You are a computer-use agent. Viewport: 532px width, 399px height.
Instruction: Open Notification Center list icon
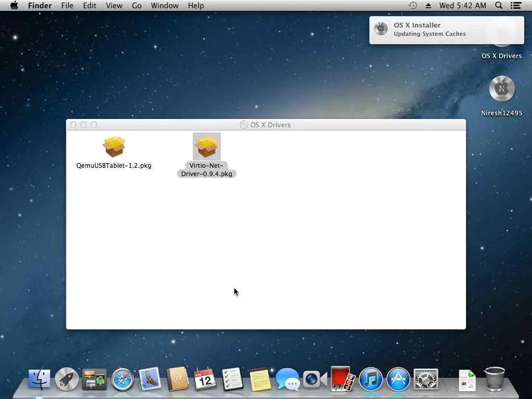pos(516,5)
